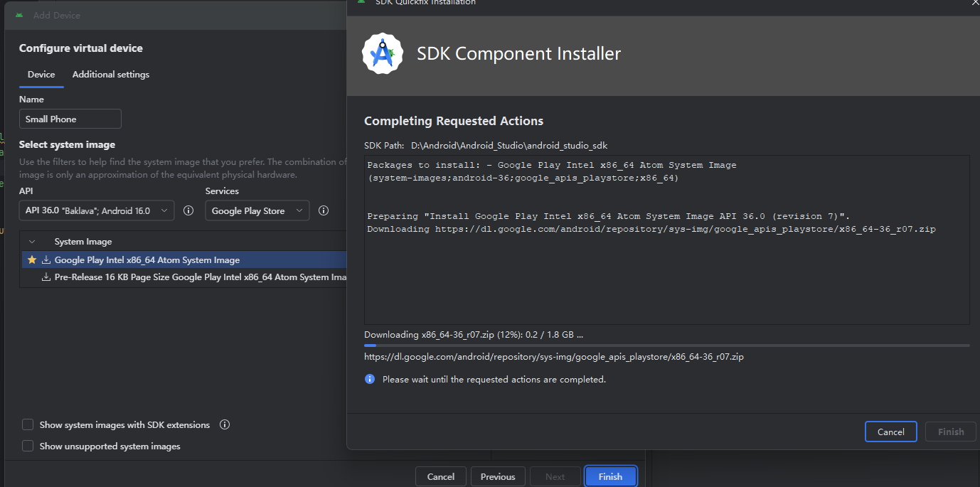Open the API 36.0 Baklava dropdown

click(97, 210)
